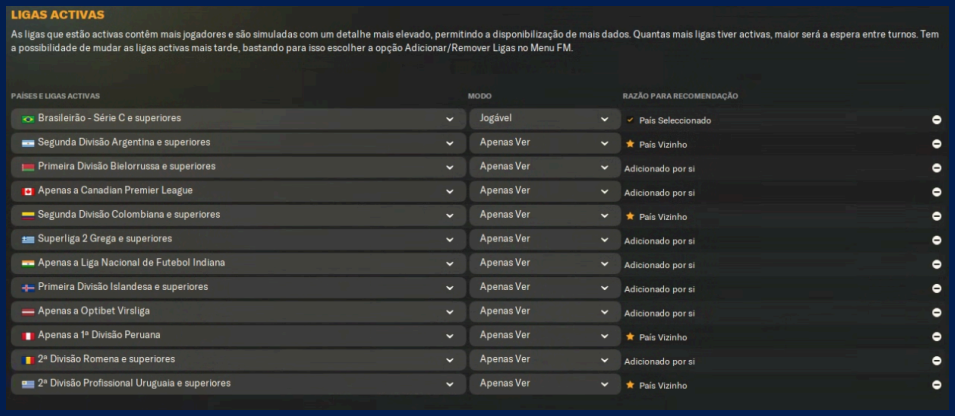Click the País Seleccionado checkmark indicator
This screenshot has height=416, width=955.
[630, 120]
